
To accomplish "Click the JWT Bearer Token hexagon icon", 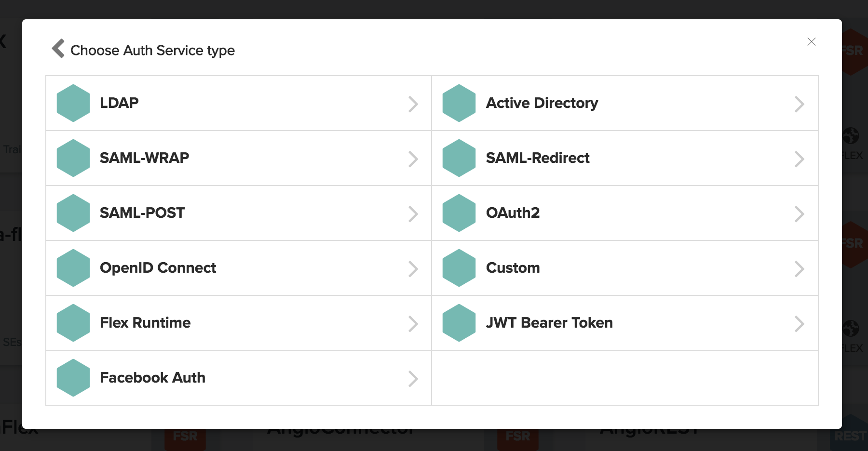I will click(459, 323).
